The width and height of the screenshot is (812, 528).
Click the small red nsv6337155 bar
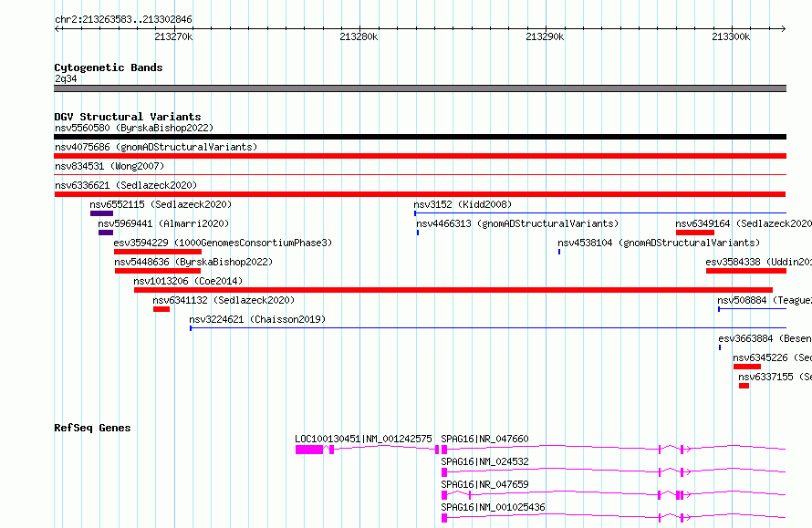(744, 386)
